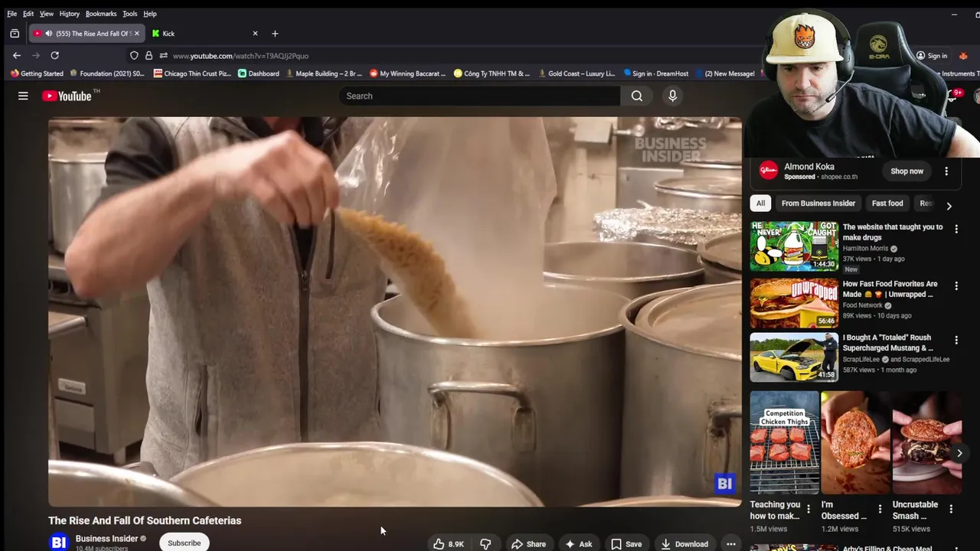Select Fast food filter chip
This screenshot has height=551, width=980.
887,204
